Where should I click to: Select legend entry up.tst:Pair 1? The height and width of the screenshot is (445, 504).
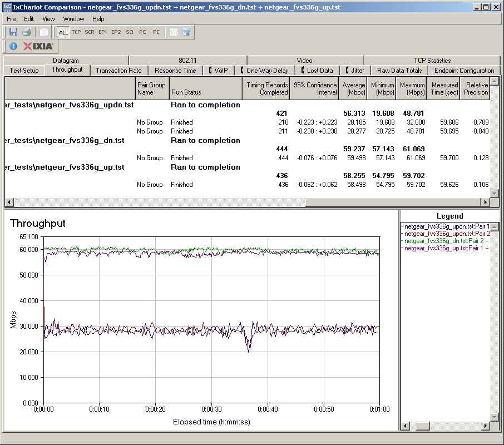[447, 248]
